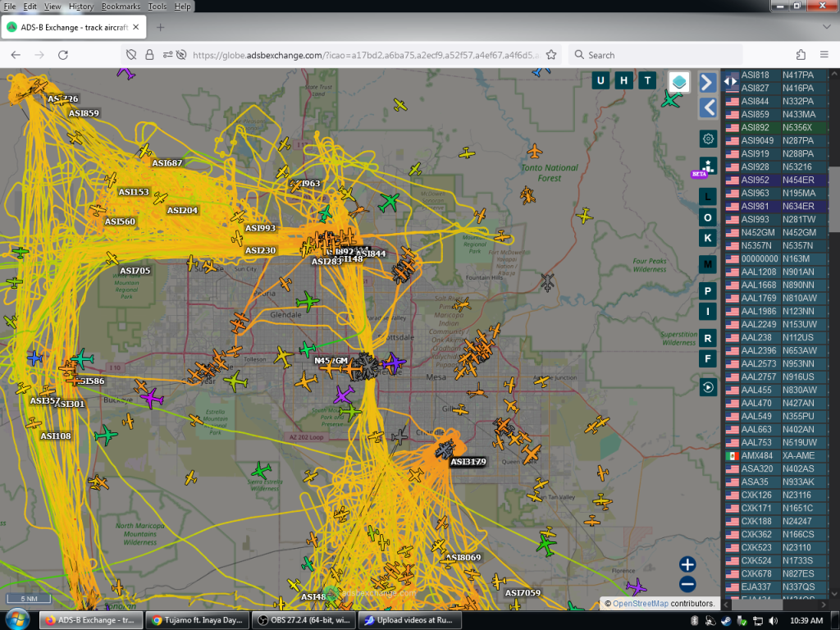The width and height of the screenshot is (840, 630).
Task: Toggle the O button on map
Action: pyautogui.click(x=708, y=217)
